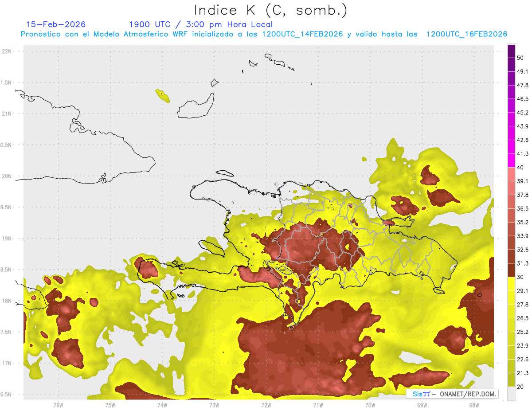Click the colorbar value "49.1"
This screenshot has width=532, height=411.
[x=523, y=72]
